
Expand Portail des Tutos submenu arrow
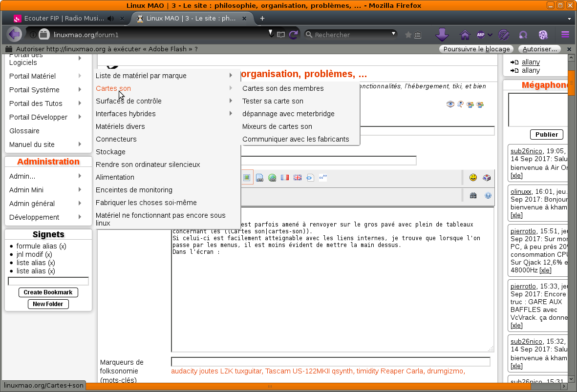pos(80,103)
